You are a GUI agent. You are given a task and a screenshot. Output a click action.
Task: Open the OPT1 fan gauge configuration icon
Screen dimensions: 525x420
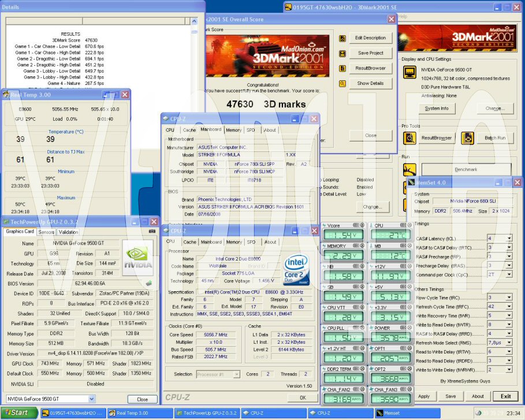tap(403, 348)
